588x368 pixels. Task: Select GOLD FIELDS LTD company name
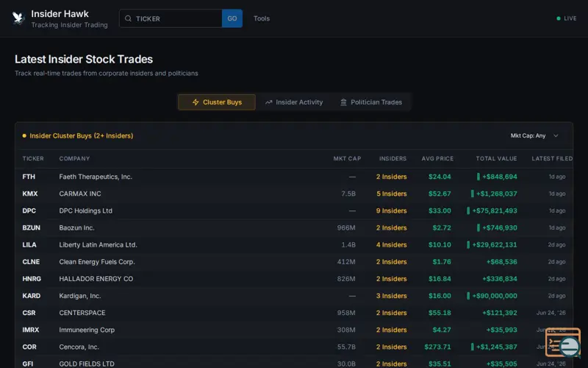[87, 364]
